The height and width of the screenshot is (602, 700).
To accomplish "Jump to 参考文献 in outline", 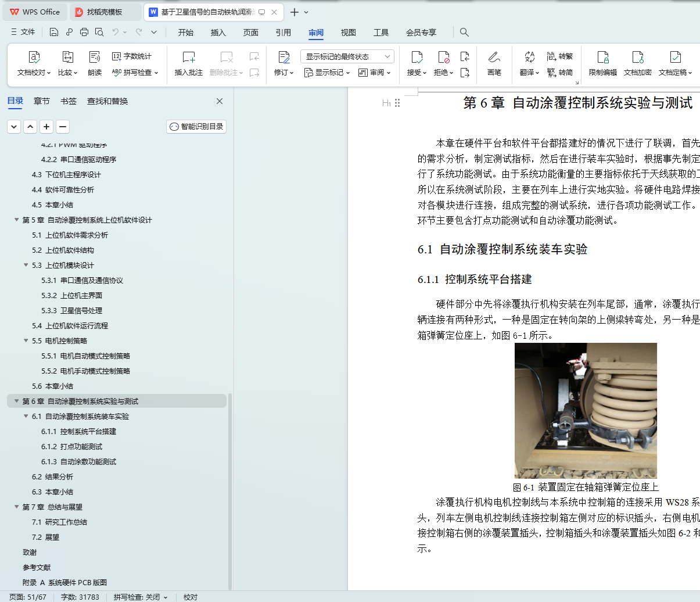I will [x=37, y=568].
